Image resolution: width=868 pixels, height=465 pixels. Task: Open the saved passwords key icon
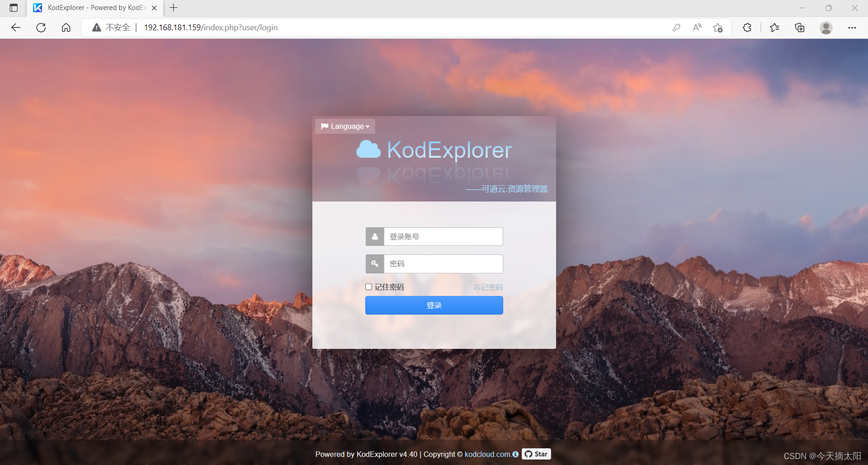(676, 28)
